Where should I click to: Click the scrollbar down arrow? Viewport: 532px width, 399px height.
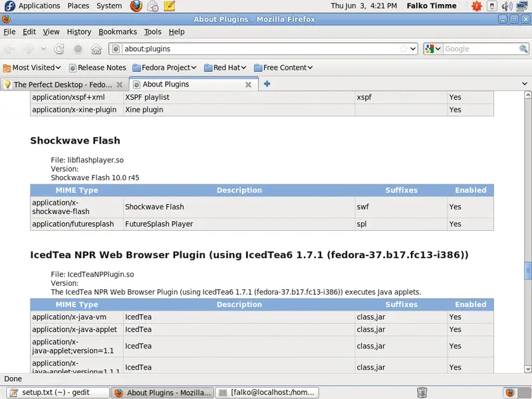[x=527, y=369]
